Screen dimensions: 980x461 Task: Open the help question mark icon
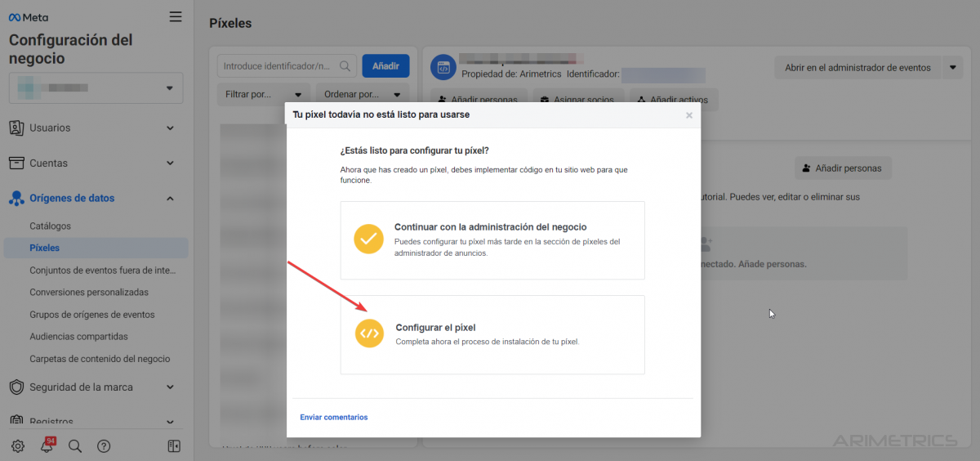pyautogui.click(x=104, y=445)
